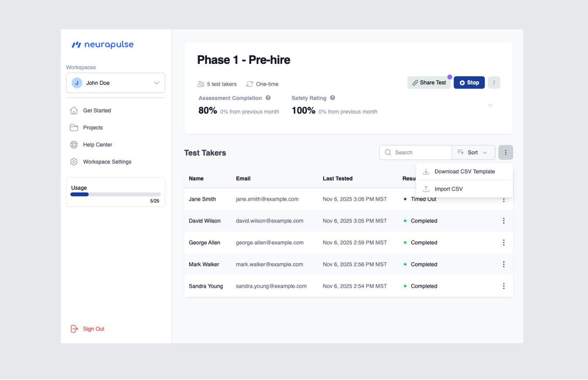The height and width of the screenshot is (380, 588).
Task: Select Import CSV from the menu
Action: pos(449,188)
